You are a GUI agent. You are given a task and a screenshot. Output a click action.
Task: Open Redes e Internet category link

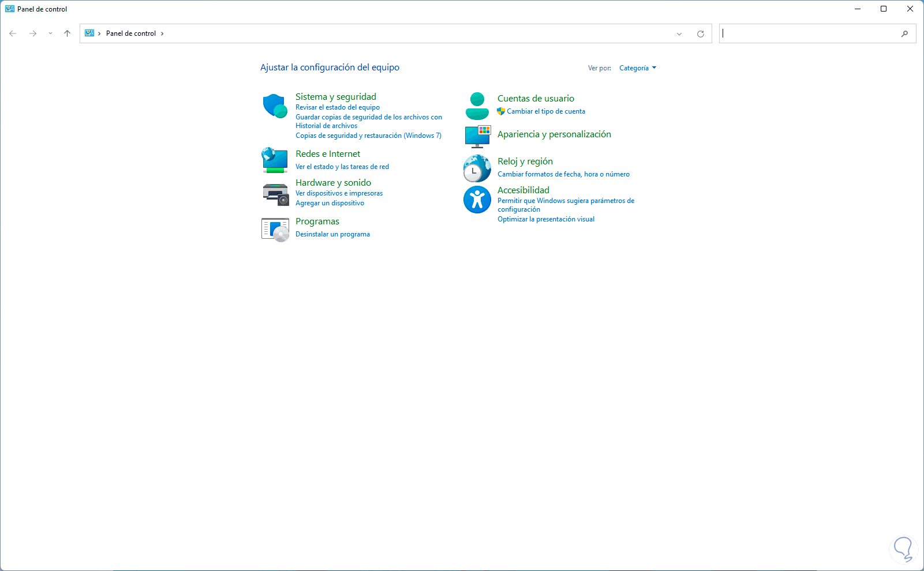click(x=328, y=154)
